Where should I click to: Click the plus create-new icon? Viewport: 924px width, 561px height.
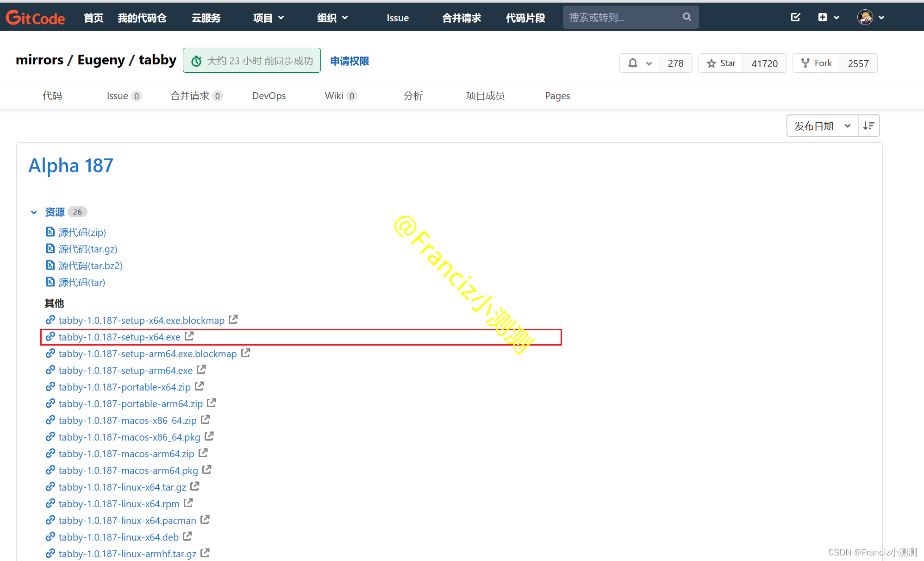click(823, 17)
